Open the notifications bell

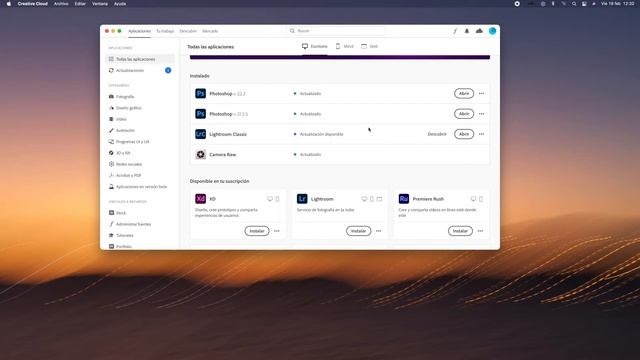pos(467,31)
